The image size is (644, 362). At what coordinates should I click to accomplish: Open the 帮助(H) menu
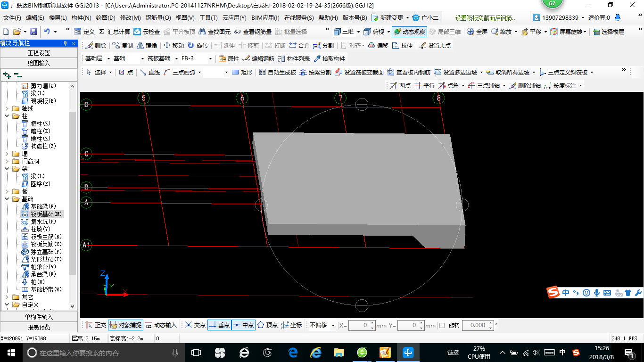pos(328,18)
